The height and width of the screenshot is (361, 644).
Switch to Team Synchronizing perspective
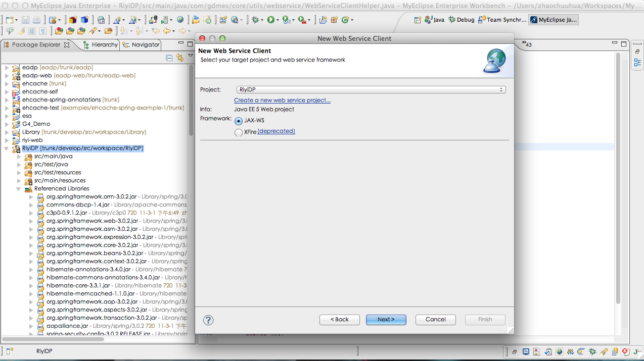(x=502, y=20)
